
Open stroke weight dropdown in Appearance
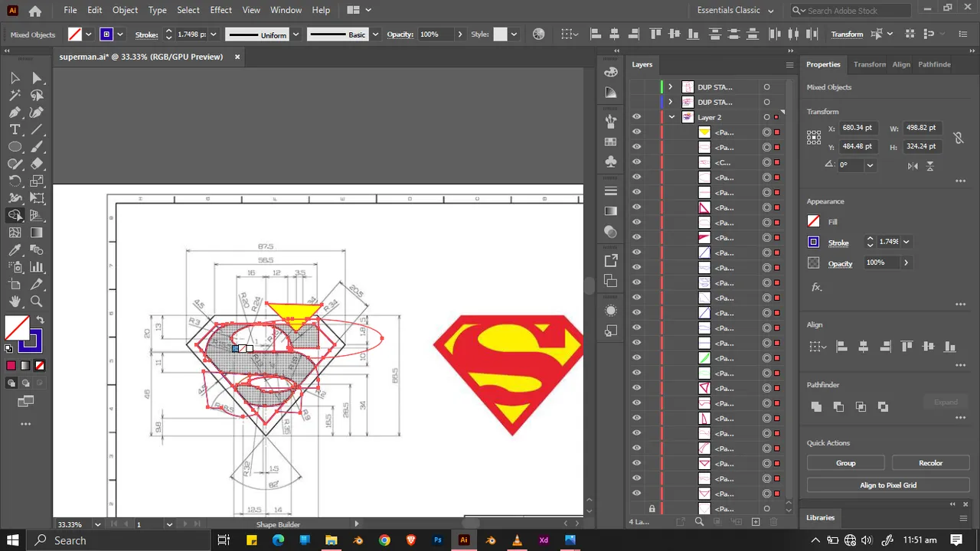(x=906, y=242)
